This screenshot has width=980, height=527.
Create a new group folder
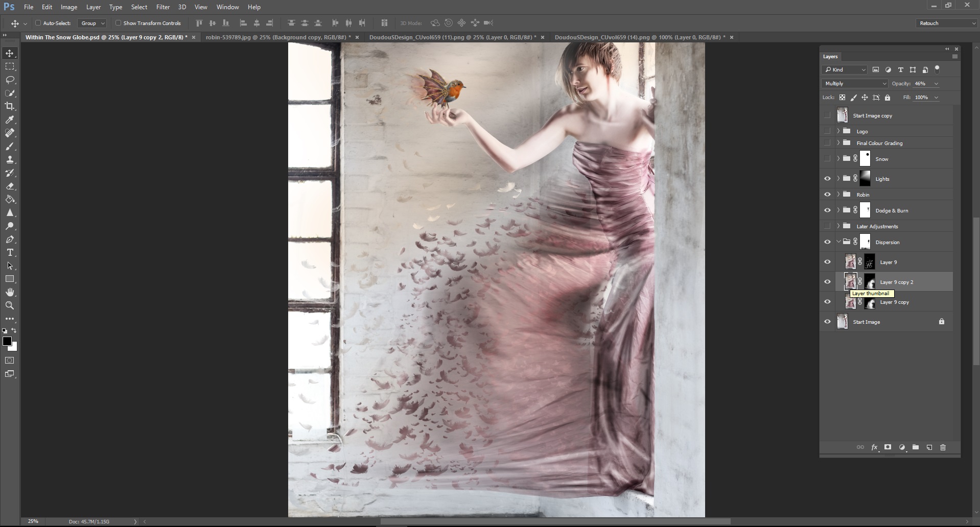915,447
